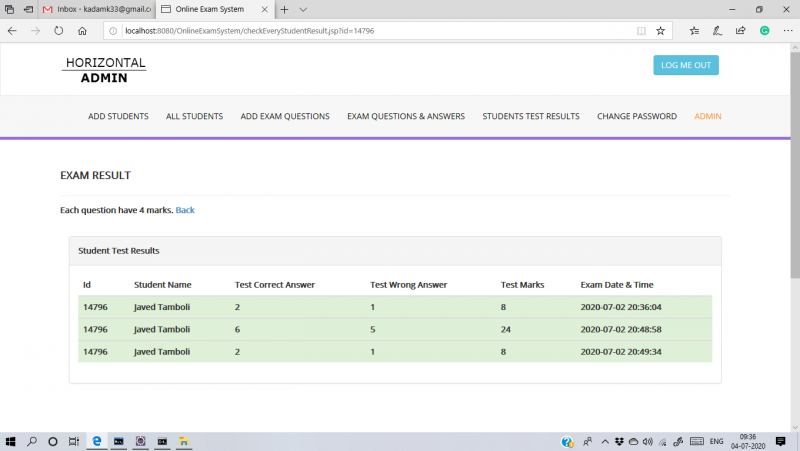This screenshot has height=451, width=800.
Task: Switch to the Gmail Inbox tab
Action: (x=97, y=10)
